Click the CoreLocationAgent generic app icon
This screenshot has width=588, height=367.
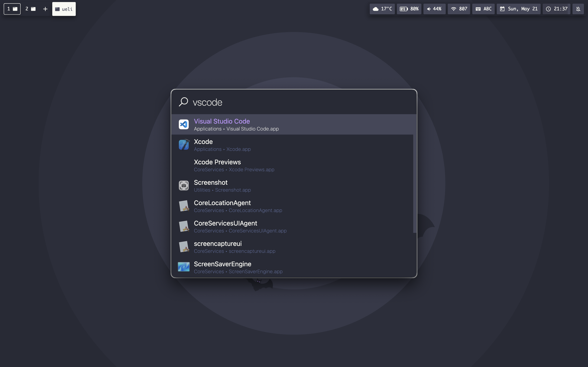(x=184, y=206)
